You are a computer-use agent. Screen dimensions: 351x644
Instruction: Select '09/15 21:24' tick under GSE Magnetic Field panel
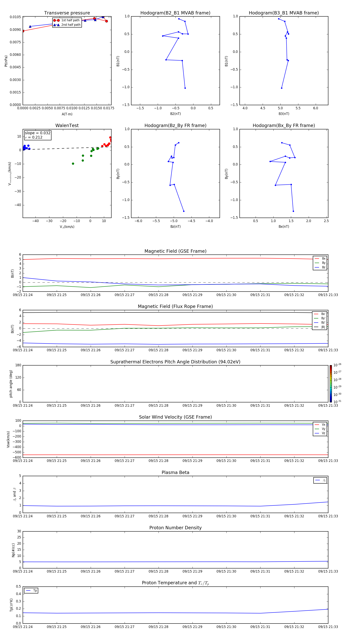point(23,295)
